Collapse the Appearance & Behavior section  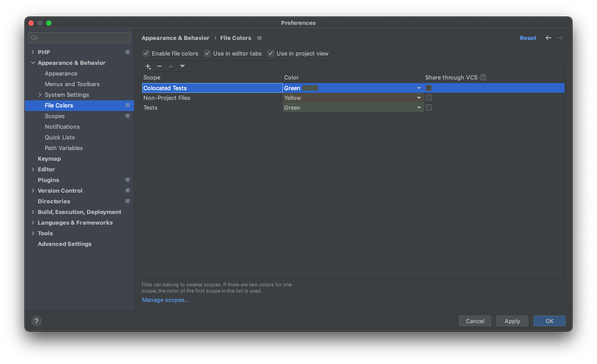coord(32,63)
